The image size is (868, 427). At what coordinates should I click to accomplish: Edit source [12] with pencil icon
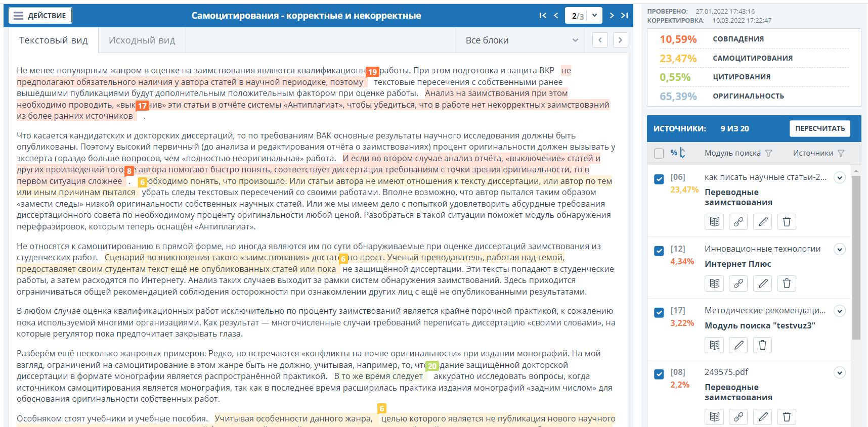tap(763, 283)
